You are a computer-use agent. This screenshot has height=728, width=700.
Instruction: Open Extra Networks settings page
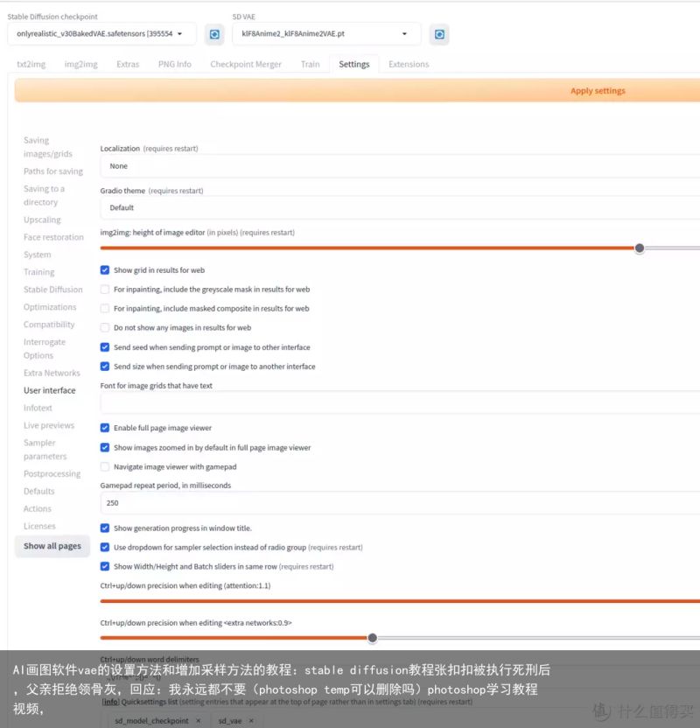(x=52, y=373)
